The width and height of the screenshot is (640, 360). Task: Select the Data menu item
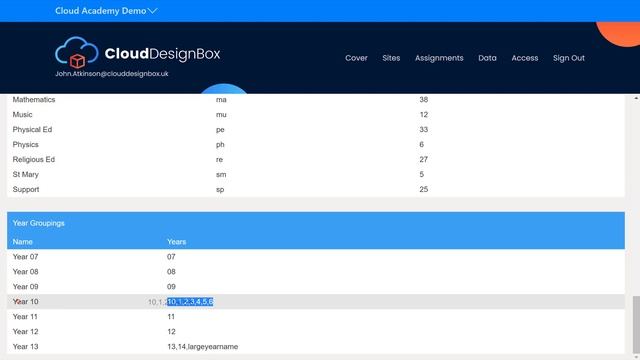coord(487,58)
